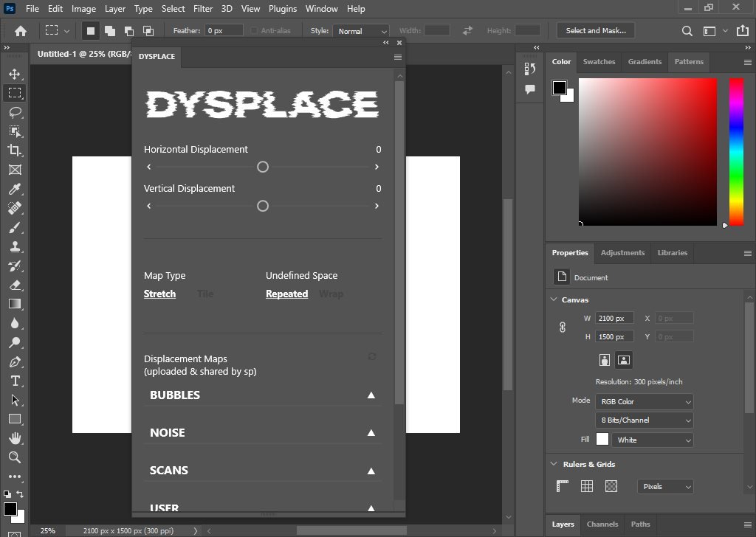Choose New selection mode

(90, 31)
